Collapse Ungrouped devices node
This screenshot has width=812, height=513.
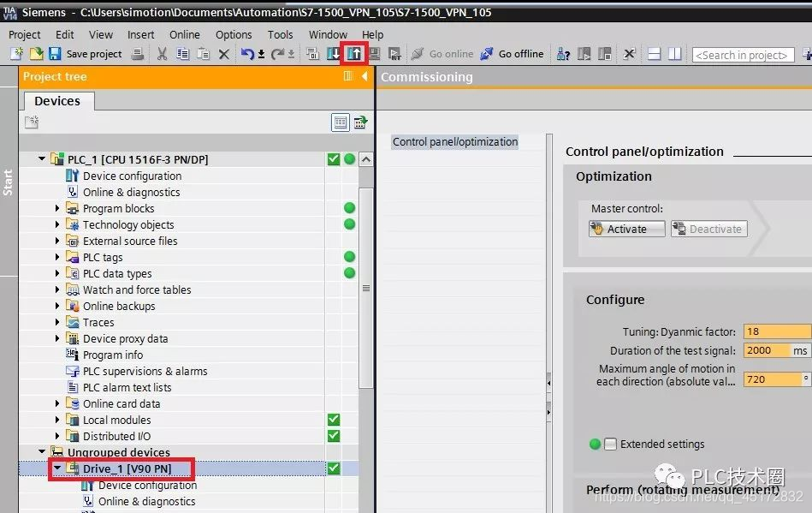tap(42, 452)
